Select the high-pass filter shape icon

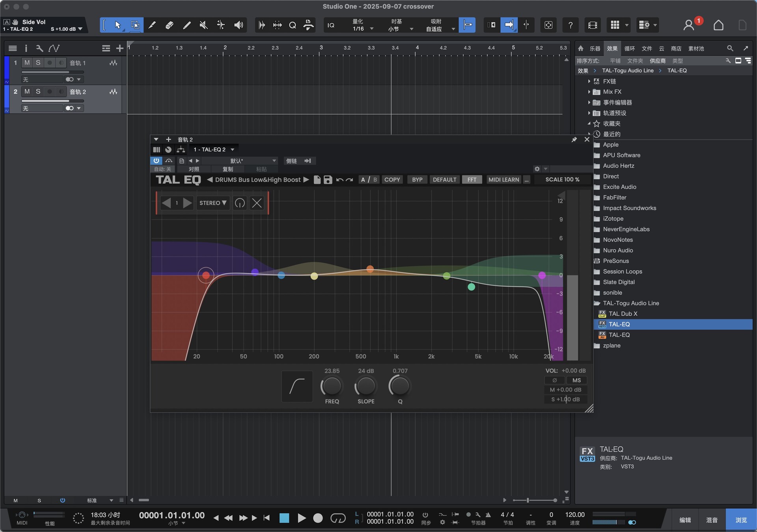coord(297,386)
